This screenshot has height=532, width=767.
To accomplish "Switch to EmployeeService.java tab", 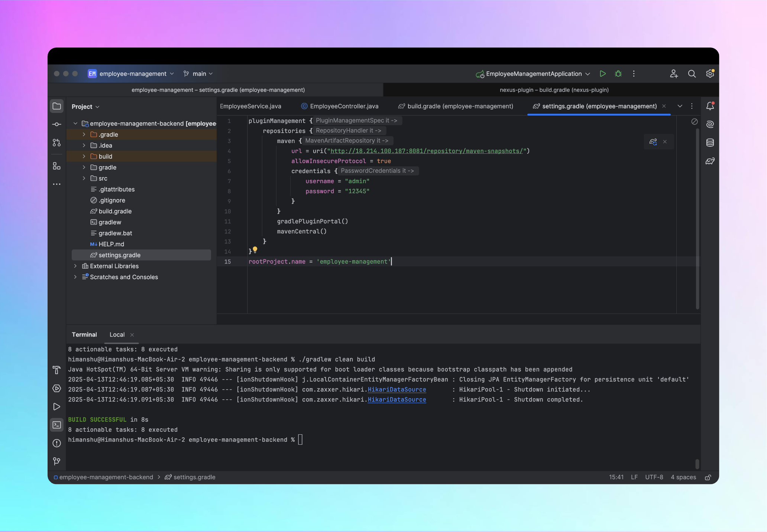I will [x=250, y=106].
